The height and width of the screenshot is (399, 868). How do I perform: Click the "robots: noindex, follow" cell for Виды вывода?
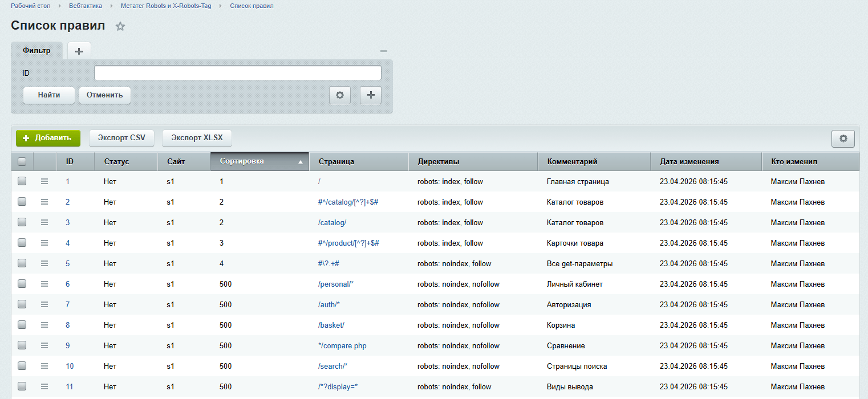455,386
